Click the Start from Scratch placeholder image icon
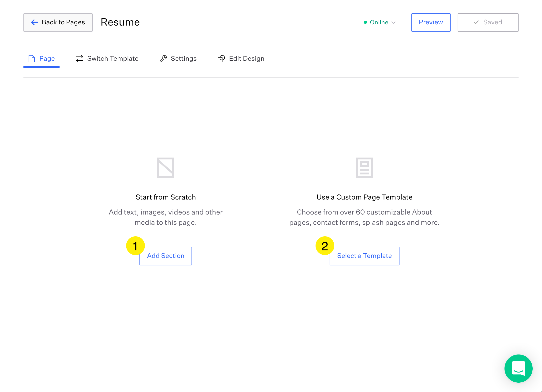The width and height of the screenshot is (542, 392). (x=166, y=168)
